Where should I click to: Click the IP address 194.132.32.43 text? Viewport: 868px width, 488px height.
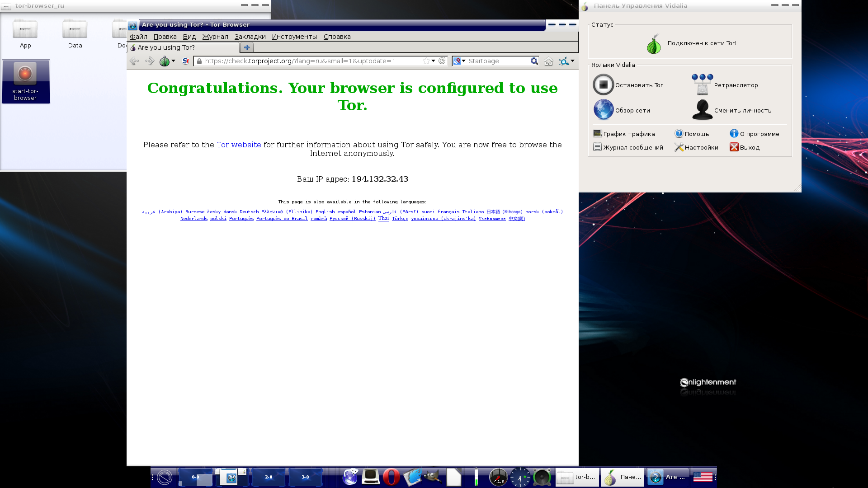pos(380,179)
